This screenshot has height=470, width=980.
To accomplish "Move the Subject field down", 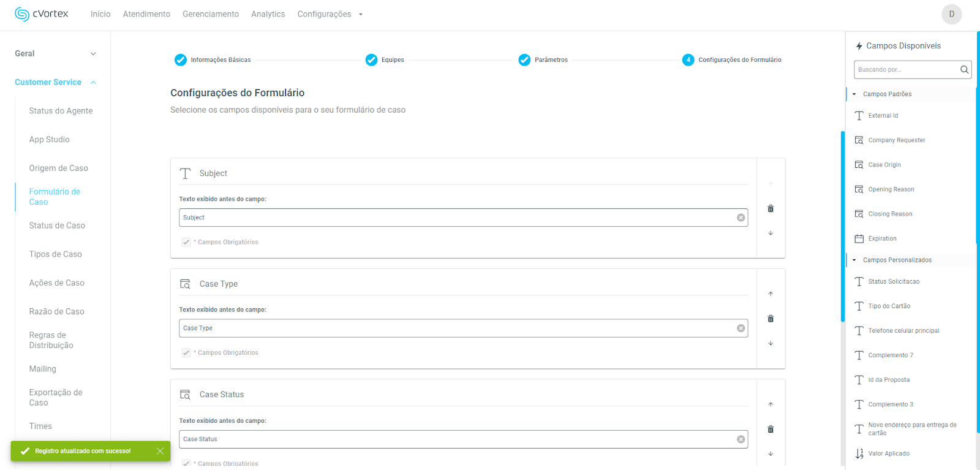I will tap(771, 233).
